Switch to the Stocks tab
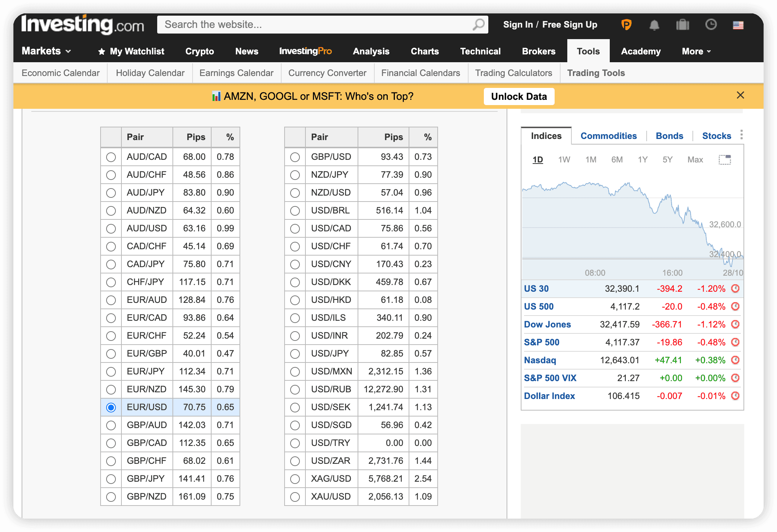The height and width of the screenshot is (532, 777). pyautogui.click(x=717, y=136)
